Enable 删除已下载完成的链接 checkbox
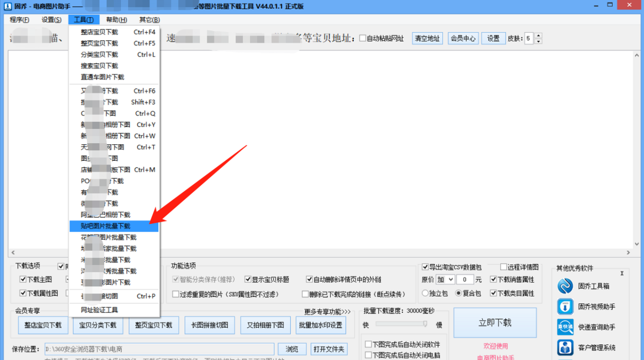644x360 pixels. click(x=305, y=294)
